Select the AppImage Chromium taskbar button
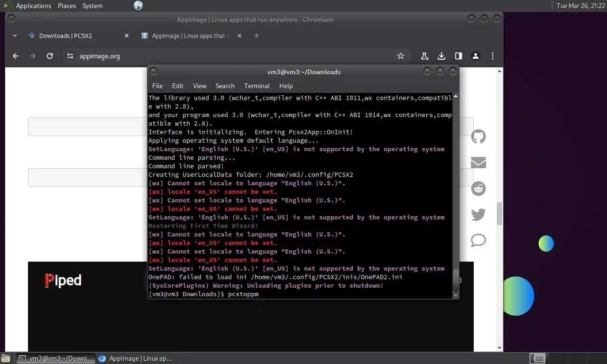This screenshot has width=607, height=364. [x=136, y=358]
